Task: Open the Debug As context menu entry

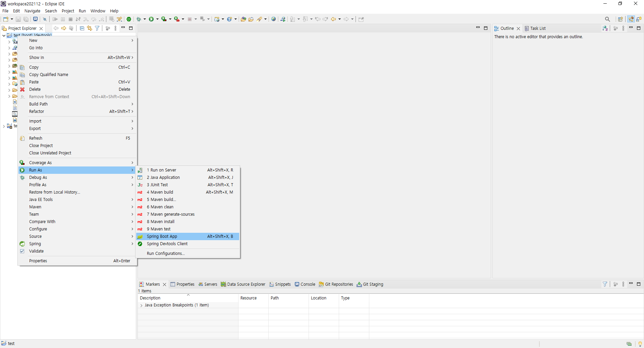Action: 78,178
